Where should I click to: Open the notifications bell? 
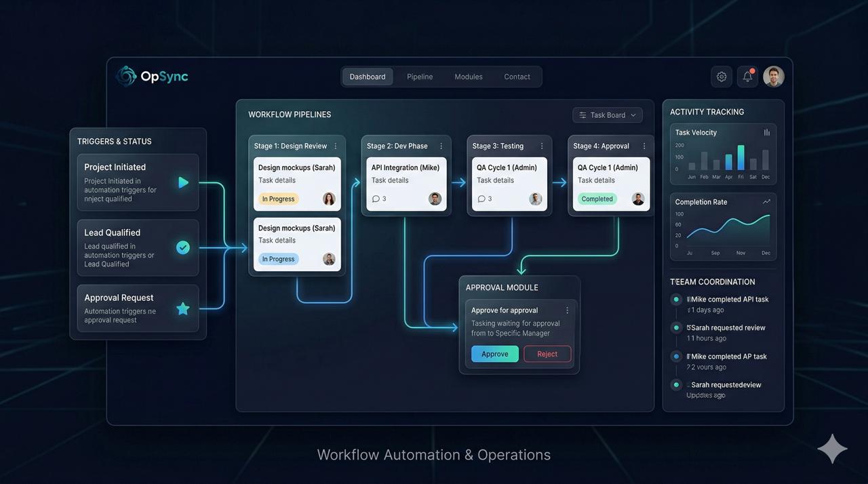(747, 77)
